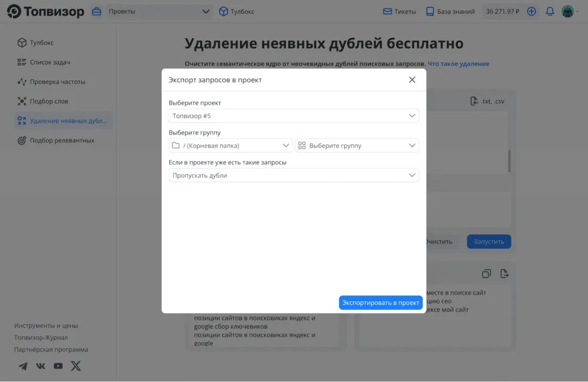Open the user avatar menu
This screenshot has width=588, height=382.
click(570, 11)
